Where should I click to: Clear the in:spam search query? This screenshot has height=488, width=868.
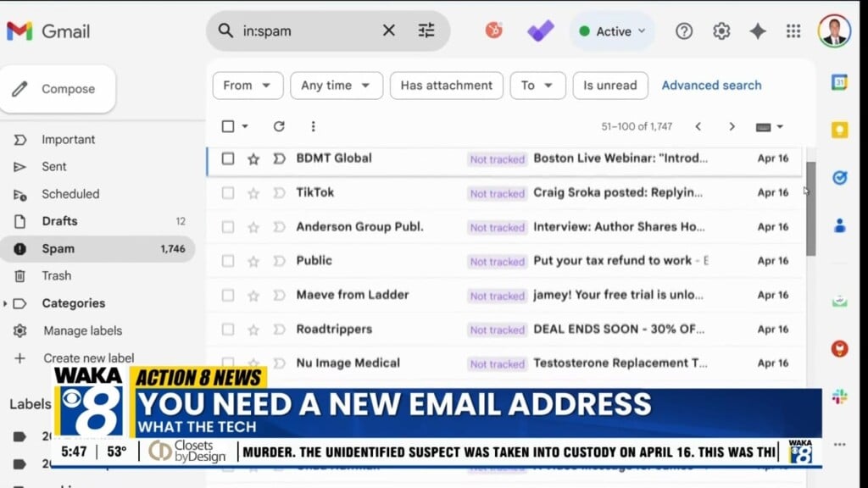[388, 30]
